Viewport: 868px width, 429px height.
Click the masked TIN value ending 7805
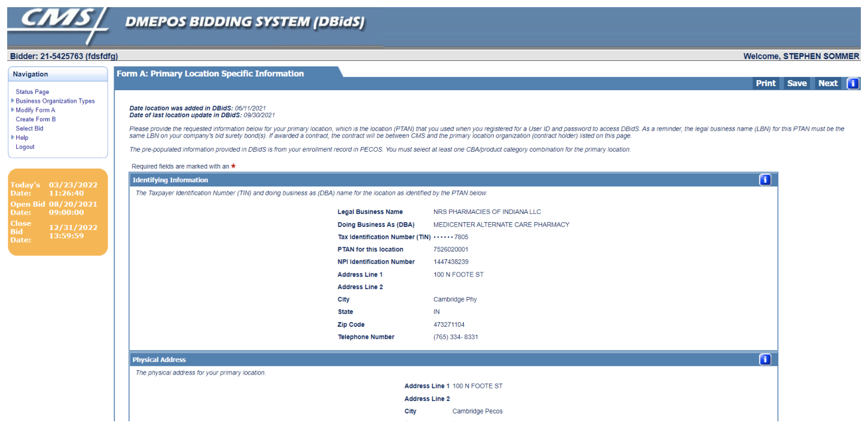[451, 237]
